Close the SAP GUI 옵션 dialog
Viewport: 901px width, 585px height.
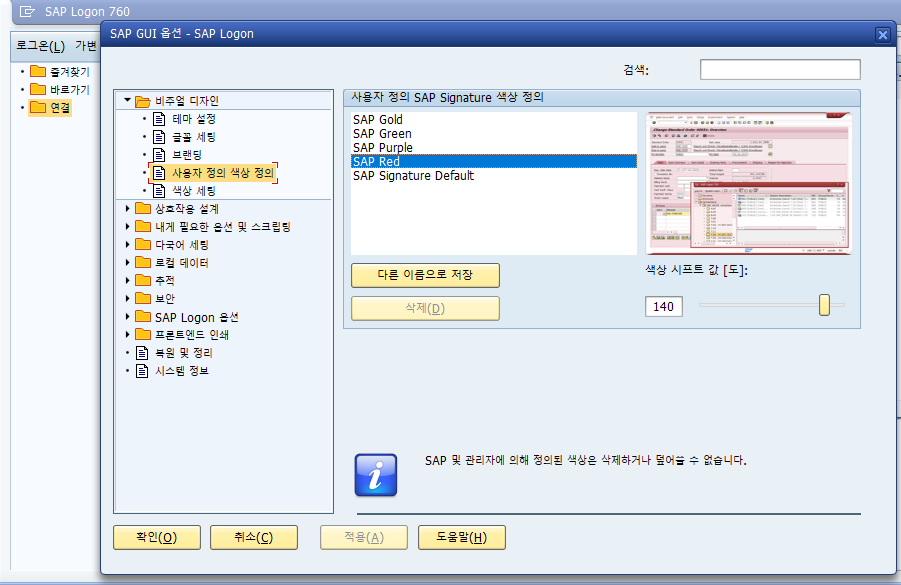pyautogui.click(x=883, y=34)
